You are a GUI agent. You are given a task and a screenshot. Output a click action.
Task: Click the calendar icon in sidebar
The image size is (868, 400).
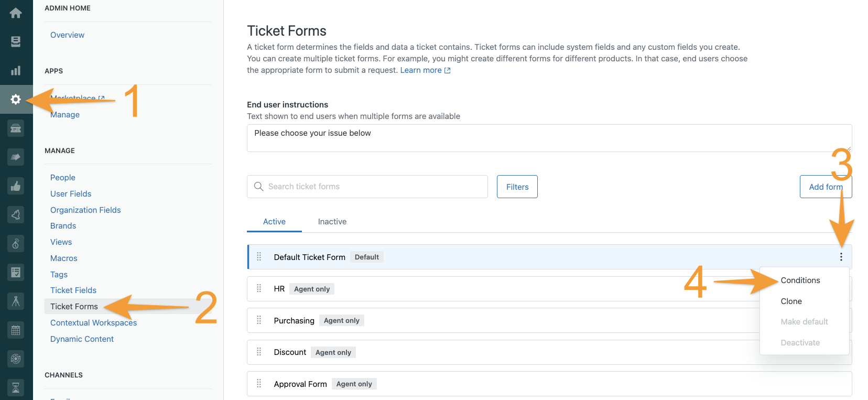(16, 330)
